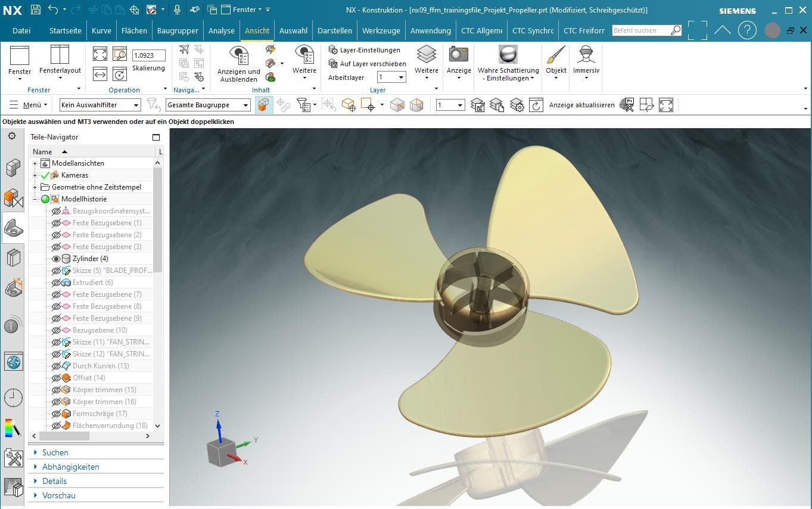Activate the microphone voice command icon
Image resolution: width=812 pixels, height=509 pixels.
[177, 10]
